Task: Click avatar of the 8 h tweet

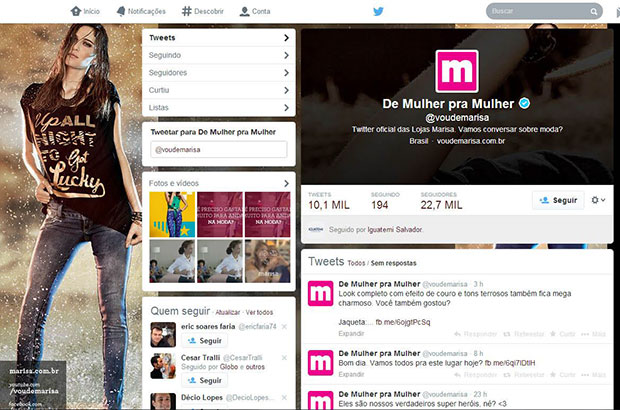Action: 320,363
